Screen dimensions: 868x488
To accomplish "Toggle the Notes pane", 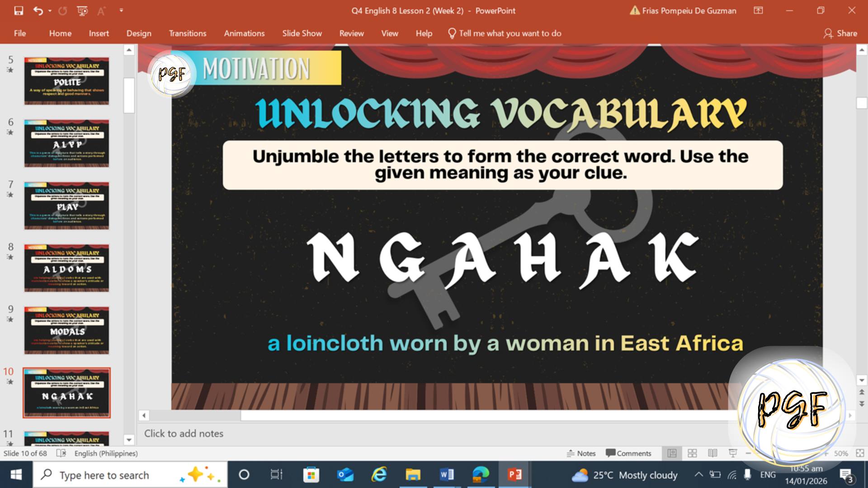I will coord(581,453).
